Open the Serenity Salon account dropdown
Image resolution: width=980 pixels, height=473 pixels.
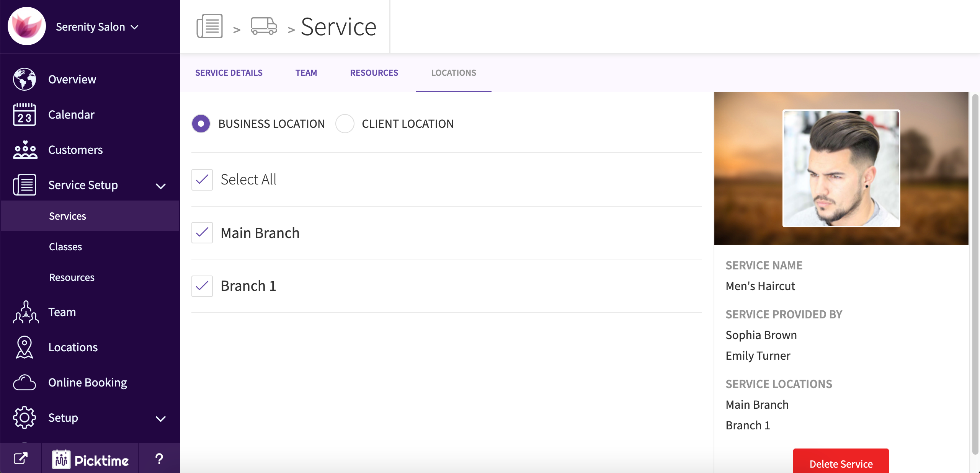point(97,27)
